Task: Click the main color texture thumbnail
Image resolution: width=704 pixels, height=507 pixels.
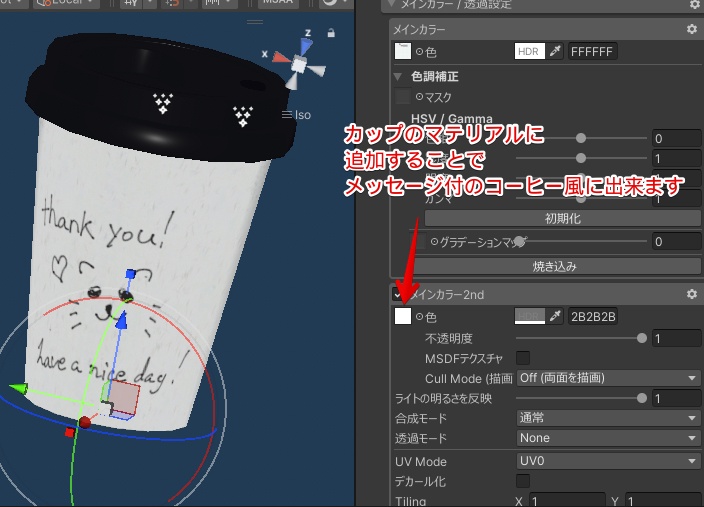Action: [x=403, y=51]
